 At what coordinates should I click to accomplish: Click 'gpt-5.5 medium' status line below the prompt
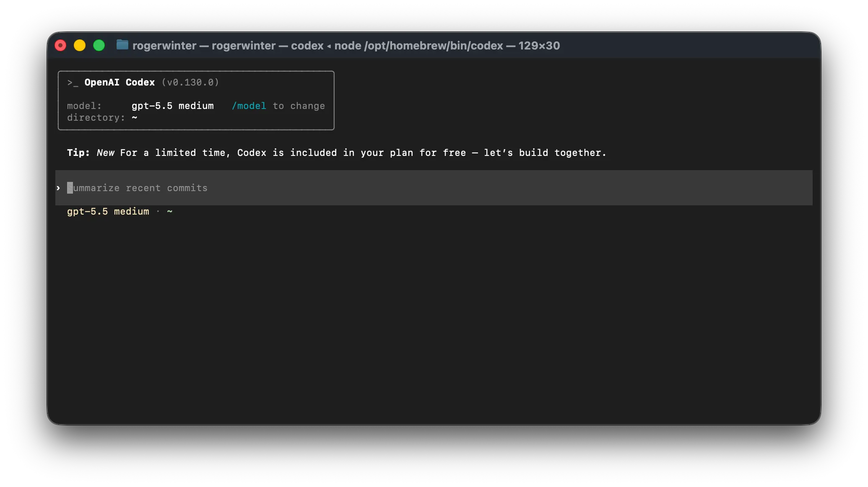pyautogui.click(x=108, y=212)
